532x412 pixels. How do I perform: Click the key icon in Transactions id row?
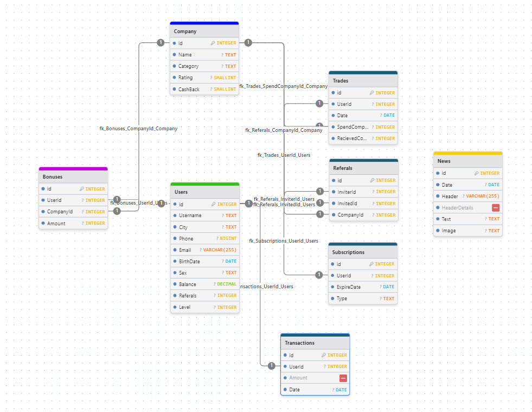click(324, 355)
